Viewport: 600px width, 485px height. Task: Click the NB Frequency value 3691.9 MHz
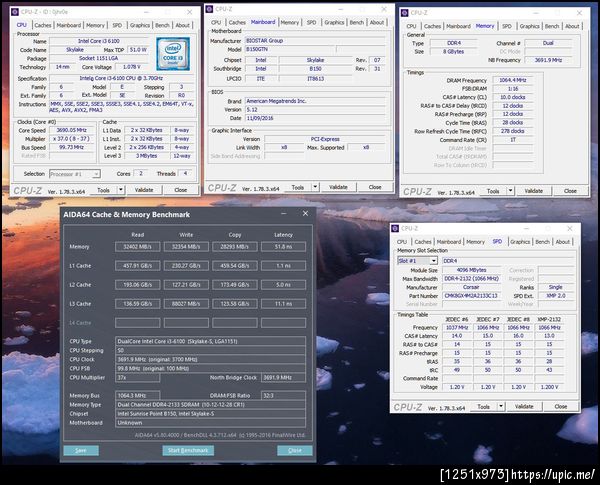(x=548, y=60)
